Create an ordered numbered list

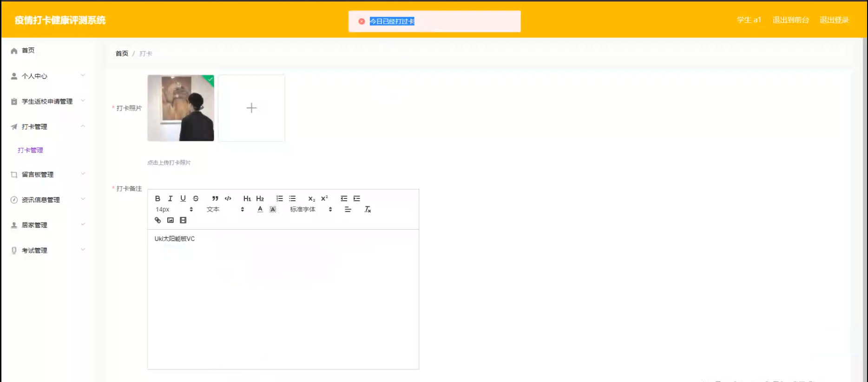click(279, 198)
